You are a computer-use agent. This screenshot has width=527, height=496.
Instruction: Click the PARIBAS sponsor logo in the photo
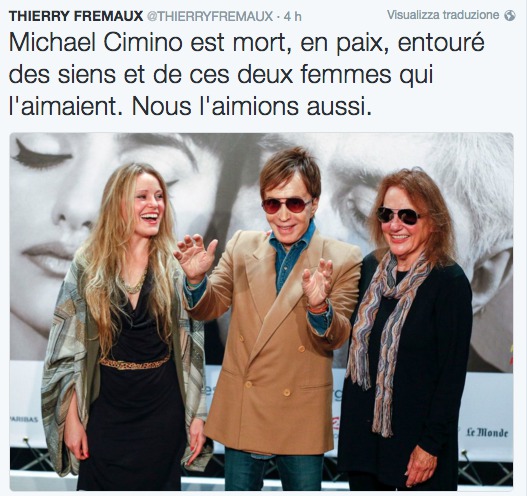click(26, 419)
